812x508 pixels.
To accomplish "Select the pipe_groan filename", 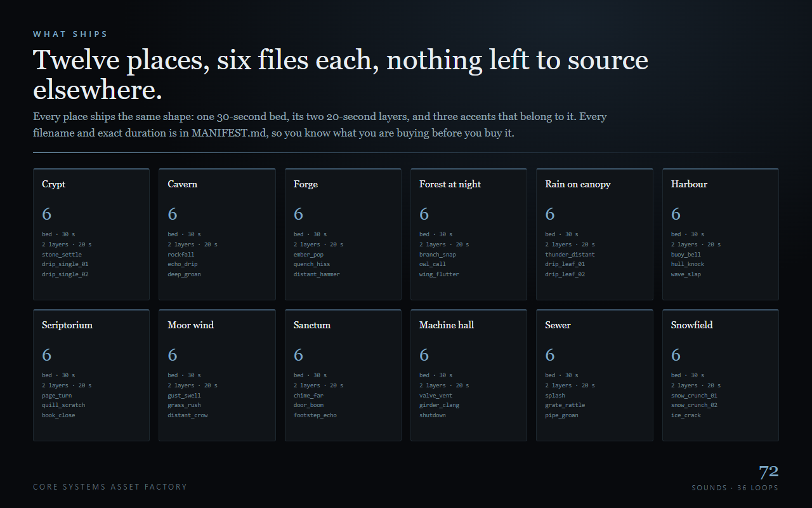I will [561, 415].
